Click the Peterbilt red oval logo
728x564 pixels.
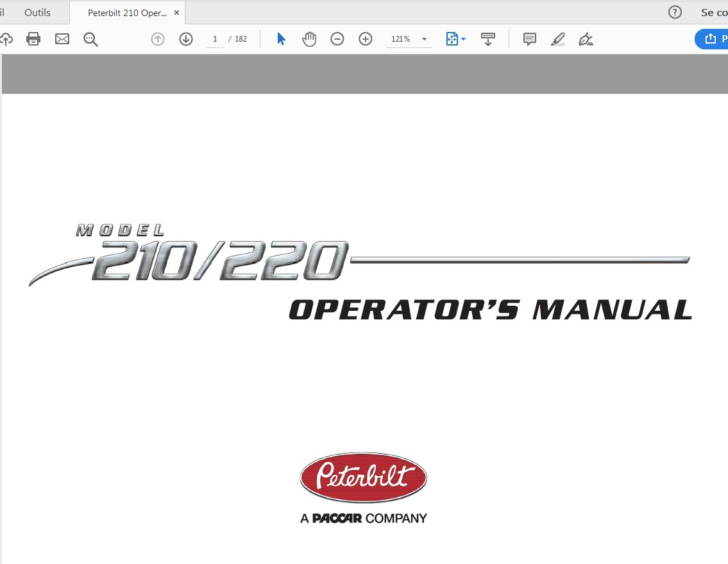click(363, 477)
